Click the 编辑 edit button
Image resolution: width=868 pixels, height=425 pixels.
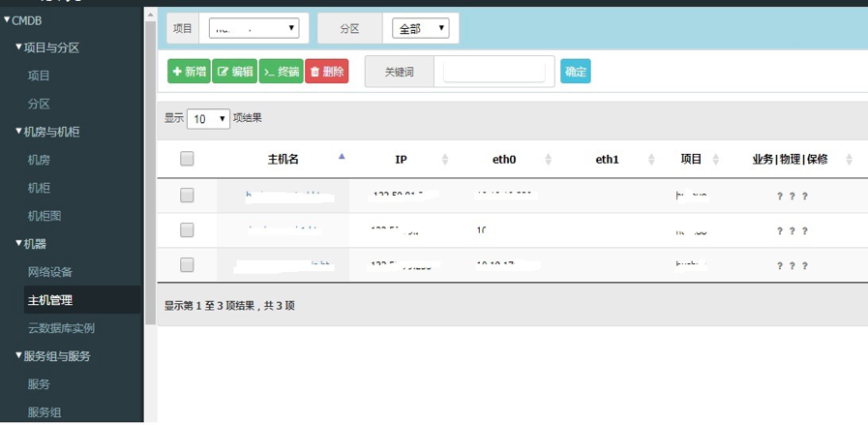point(235,71)
